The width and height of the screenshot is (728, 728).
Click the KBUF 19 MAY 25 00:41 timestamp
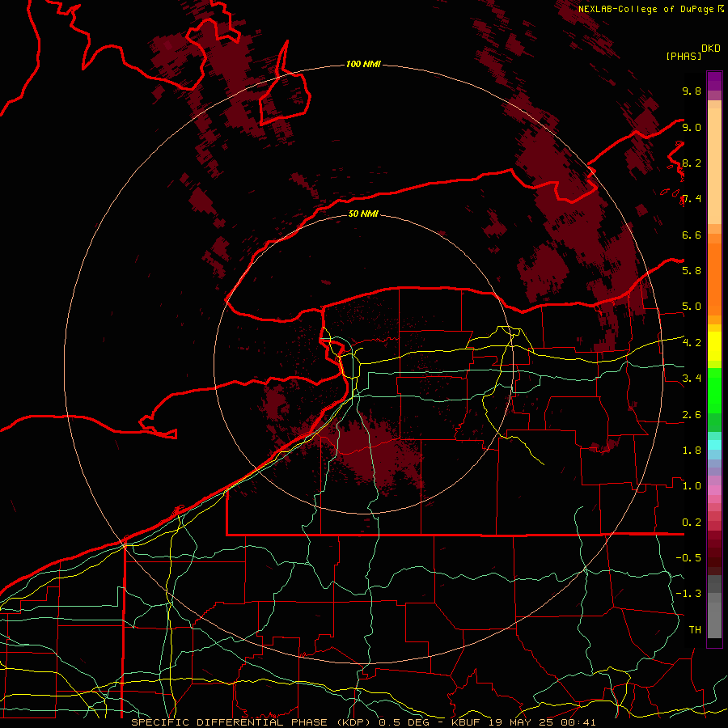(523, 722)
